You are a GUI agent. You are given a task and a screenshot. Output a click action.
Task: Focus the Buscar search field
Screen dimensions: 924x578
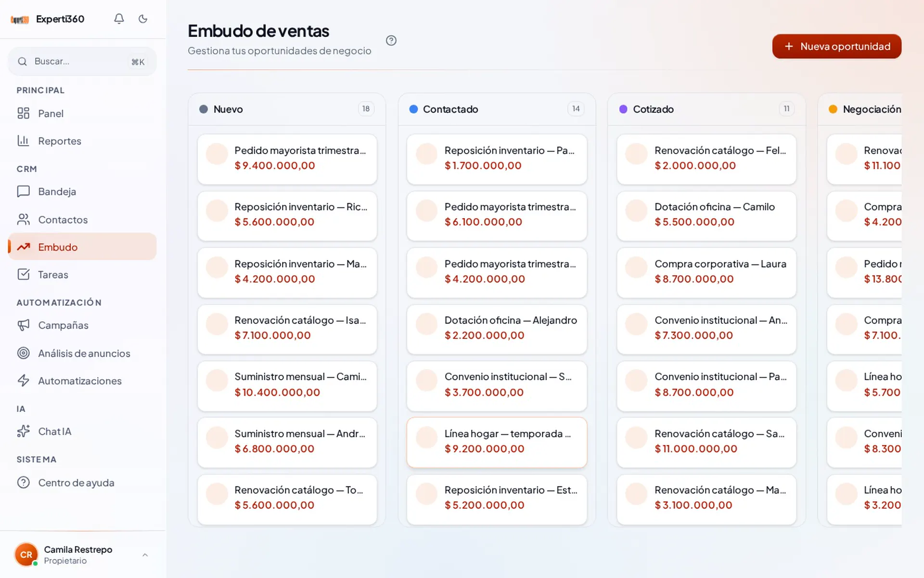[x=82, y=61]
